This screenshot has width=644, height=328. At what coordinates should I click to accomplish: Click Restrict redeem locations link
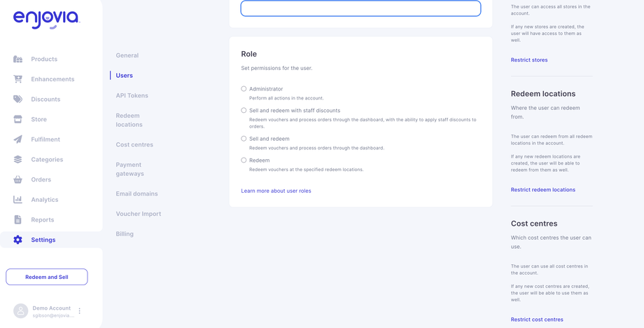[542, 190]
